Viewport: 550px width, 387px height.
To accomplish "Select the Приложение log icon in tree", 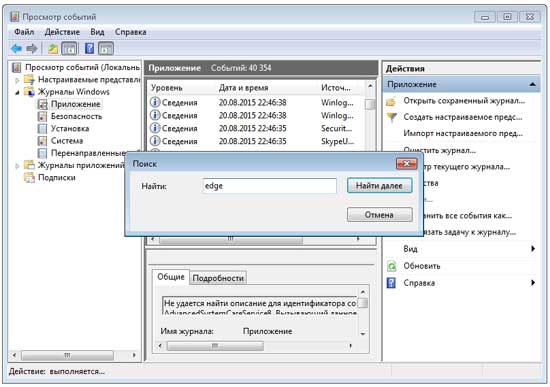I will [42, 104].
